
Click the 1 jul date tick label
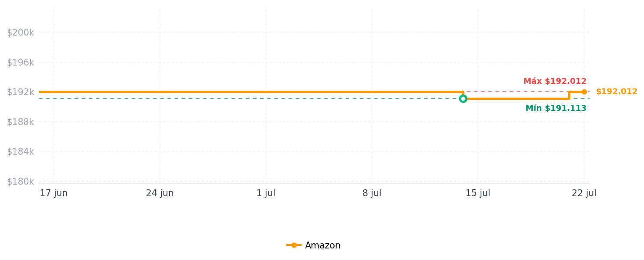click(266, 194)
